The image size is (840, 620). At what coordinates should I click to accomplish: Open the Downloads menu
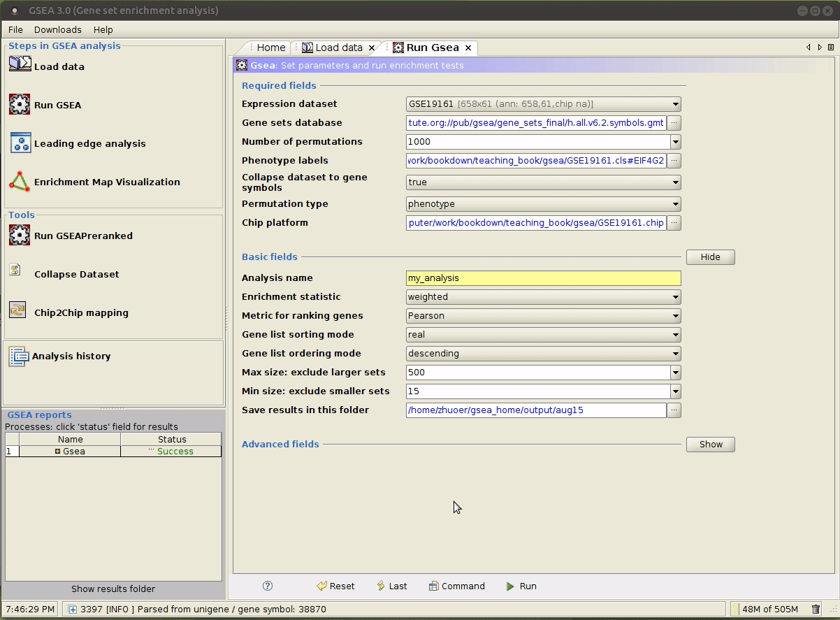pos(57,29)
